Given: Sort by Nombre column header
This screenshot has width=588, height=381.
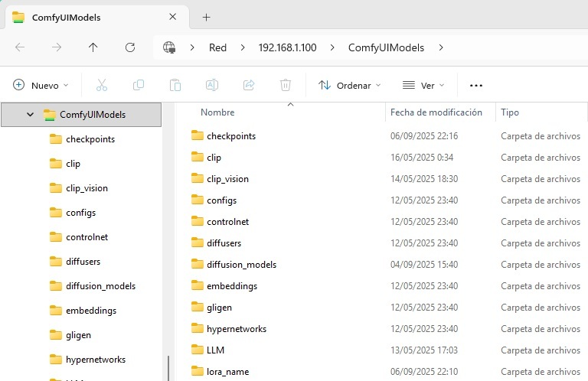Looking at the screenshot, I should [x=217, y=112].
